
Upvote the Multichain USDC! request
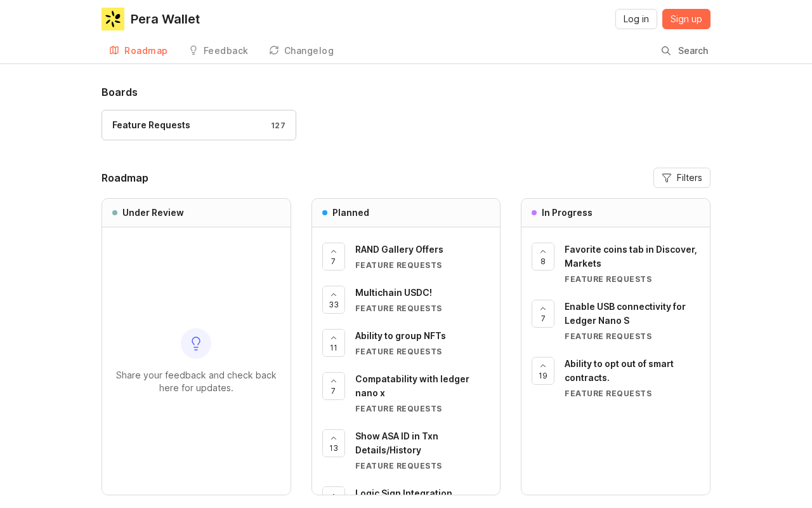pos(334,300)
